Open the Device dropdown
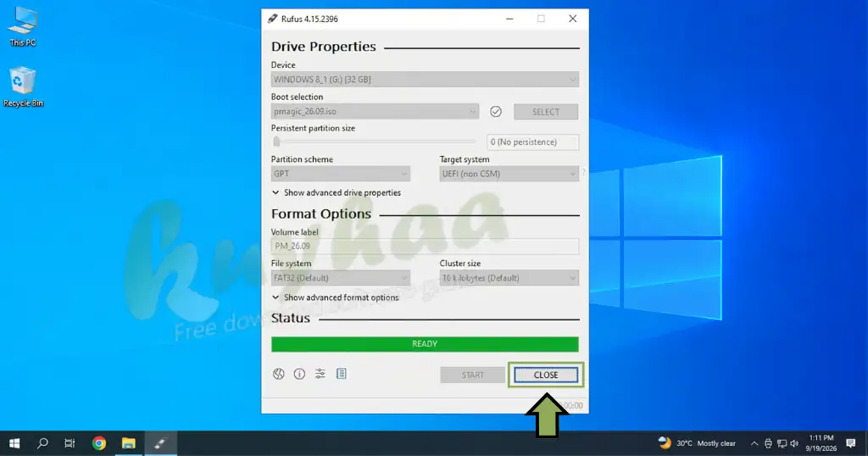Screen dimensions: 868x456 [x=425, y=80]
